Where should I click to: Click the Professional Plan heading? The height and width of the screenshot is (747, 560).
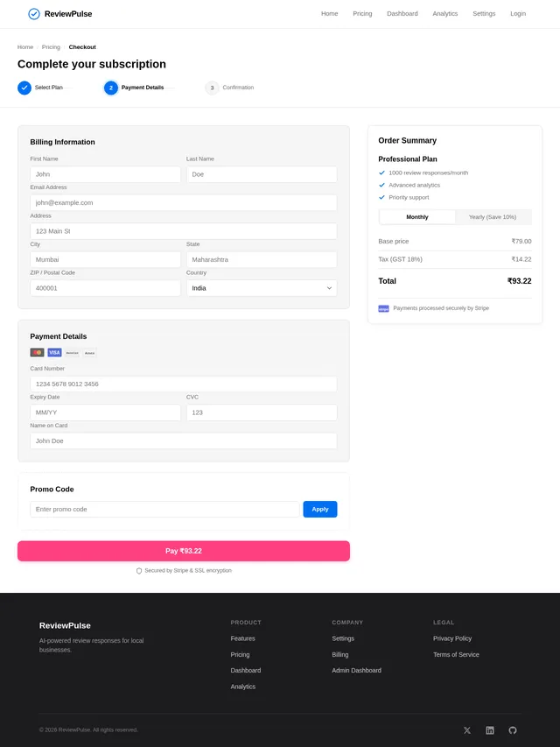(x=408, y=159)
